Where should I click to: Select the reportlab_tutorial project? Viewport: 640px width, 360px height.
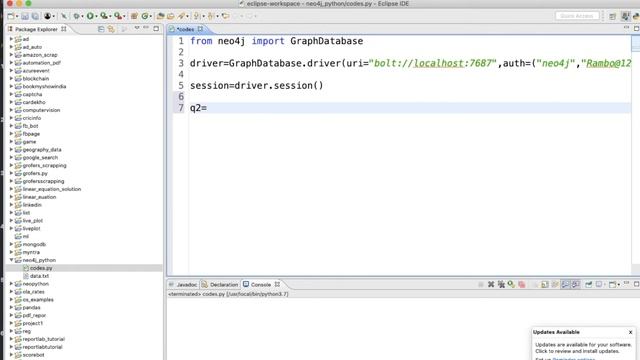pyautogui.click(x=44, y=339)
